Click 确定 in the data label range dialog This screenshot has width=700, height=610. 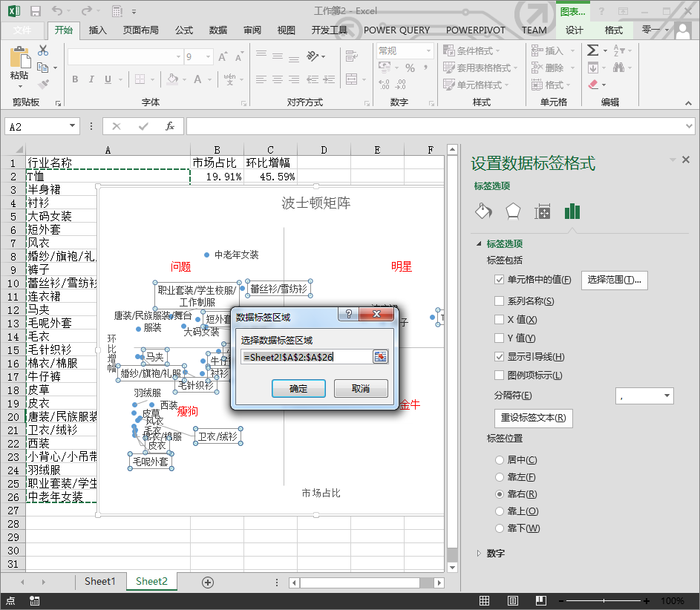(x=298, y=388)
